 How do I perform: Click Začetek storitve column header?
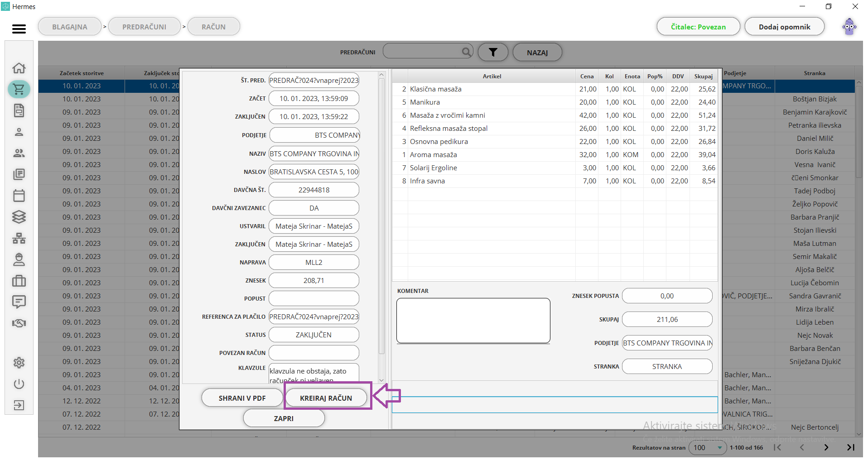tap(82, 73)
